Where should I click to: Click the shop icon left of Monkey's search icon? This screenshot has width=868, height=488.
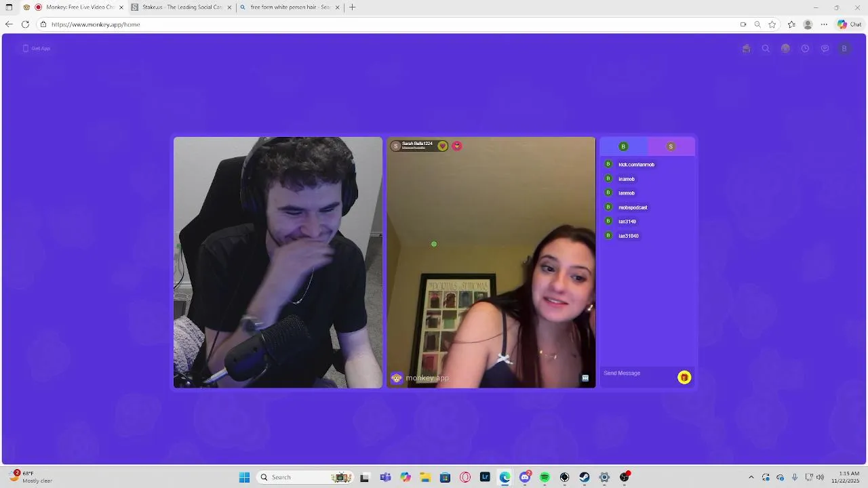(x=746, y=49)
